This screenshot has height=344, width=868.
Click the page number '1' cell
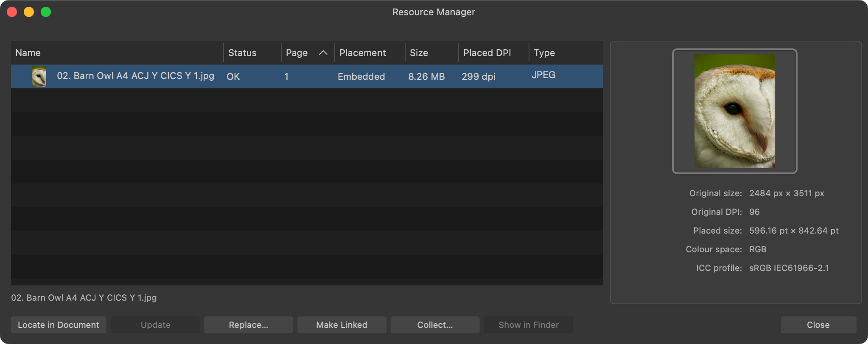[286, 76]
